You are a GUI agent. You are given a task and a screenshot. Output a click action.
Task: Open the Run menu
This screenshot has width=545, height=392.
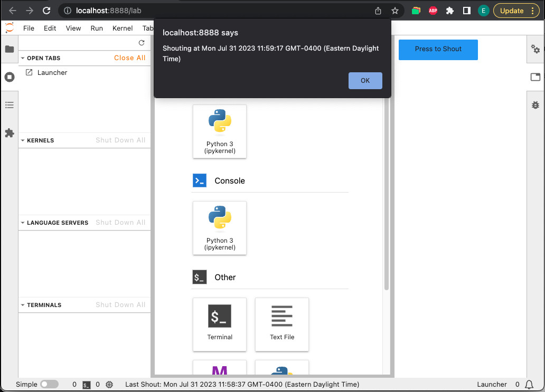(97, 28)
